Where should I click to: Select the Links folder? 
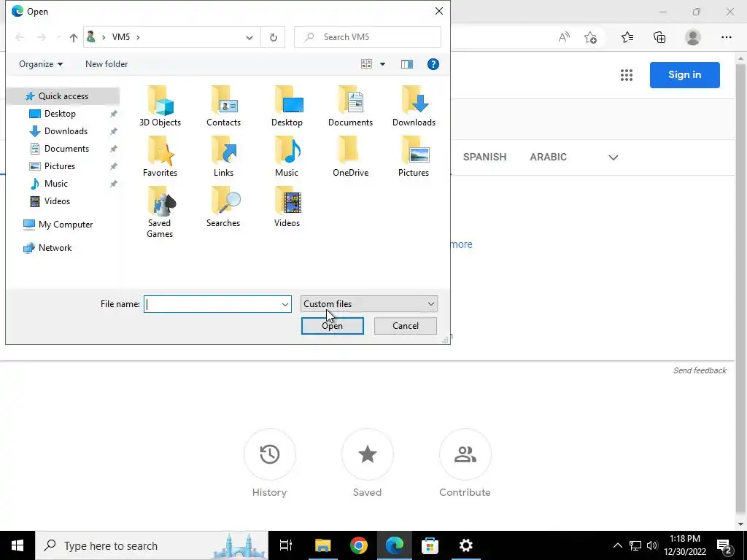[x=223, y=157]
